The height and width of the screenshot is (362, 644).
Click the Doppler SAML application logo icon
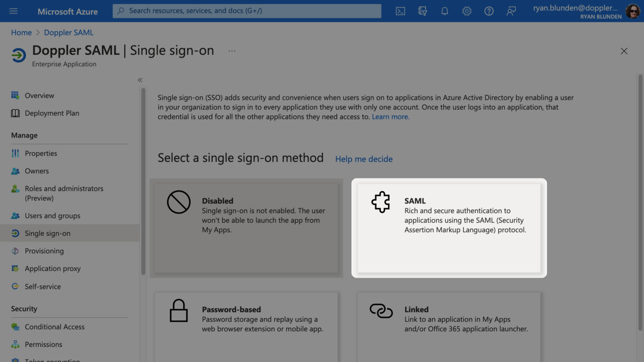click(19, 55)
